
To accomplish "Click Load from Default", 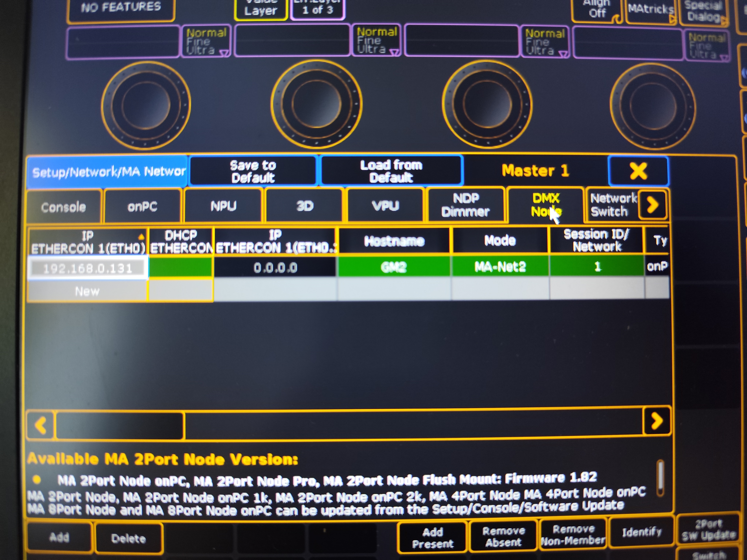I will 391,171.
